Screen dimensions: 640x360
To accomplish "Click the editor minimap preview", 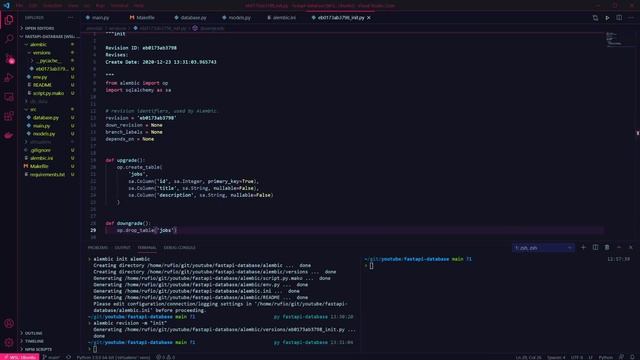I will [x=614, y=39].
